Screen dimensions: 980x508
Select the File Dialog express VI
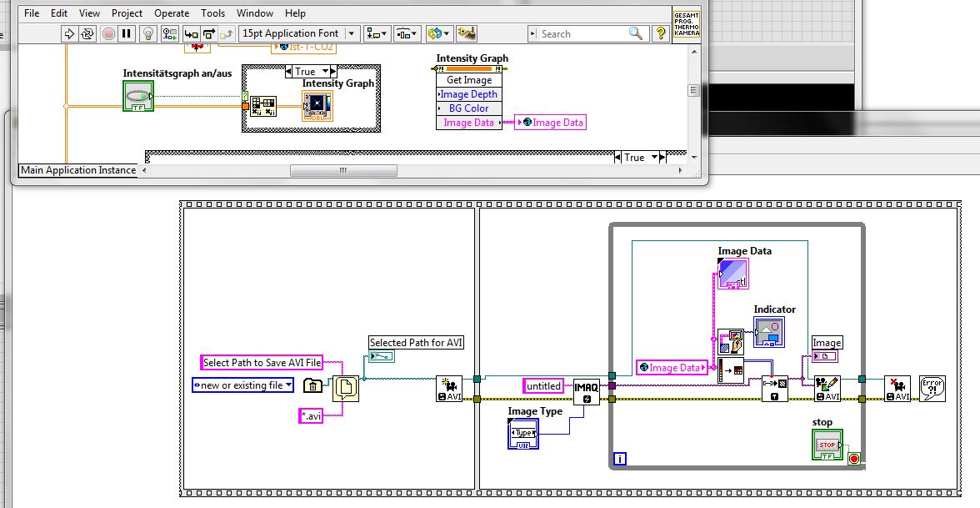coord(346,389)
